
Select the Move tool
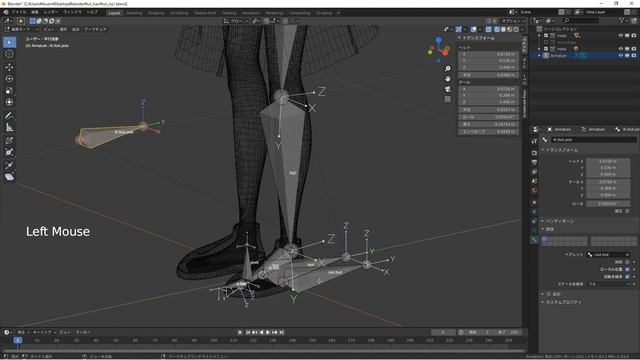pos(9,67)
